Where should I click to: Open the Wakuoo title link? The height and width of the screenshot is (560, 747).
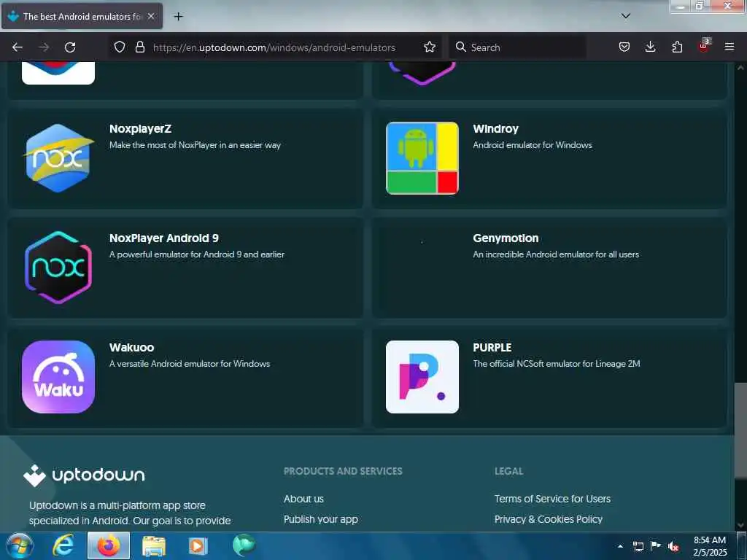coord(131,347)
